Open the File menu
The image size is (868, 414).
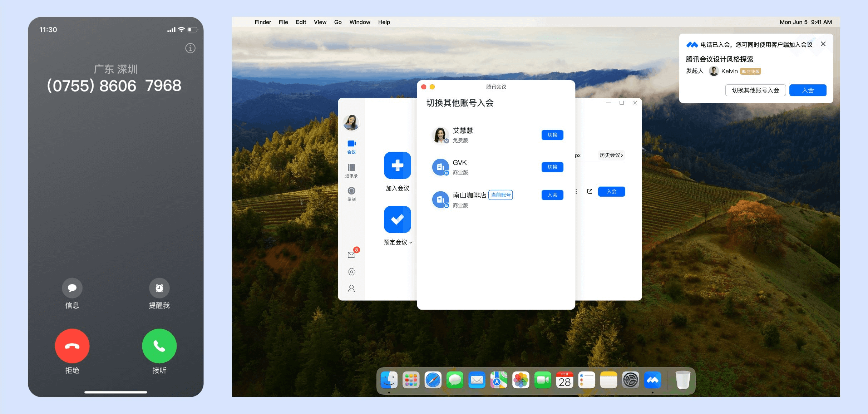tap(283, 22)
